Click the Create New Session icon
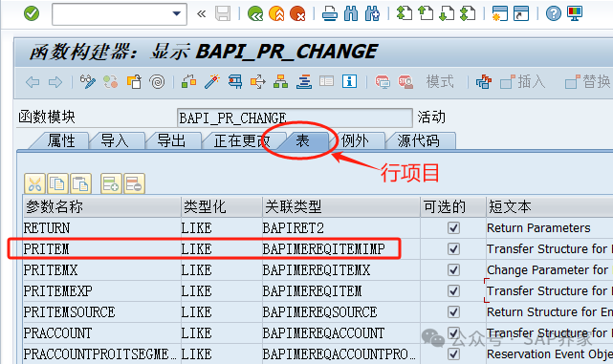 click(499, 13)
